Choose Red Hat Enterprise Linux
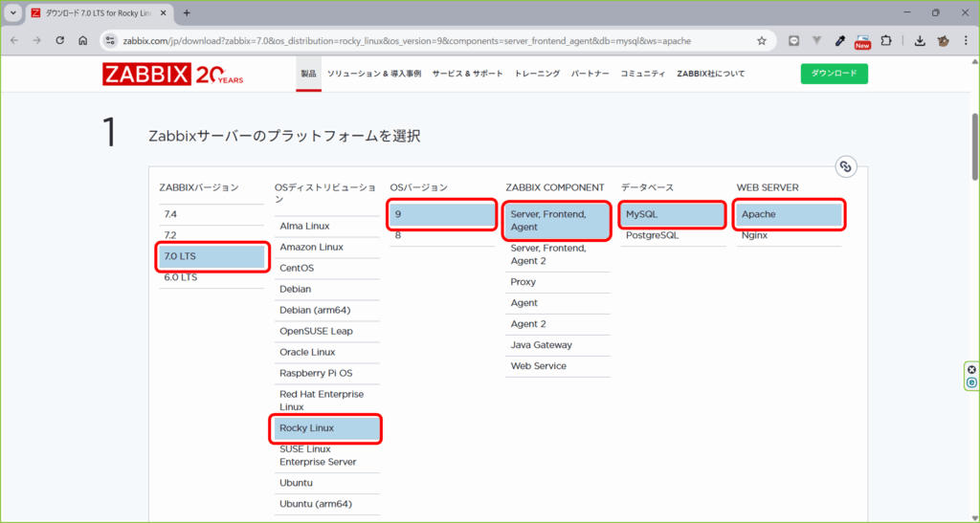 [x=327, y=401]
